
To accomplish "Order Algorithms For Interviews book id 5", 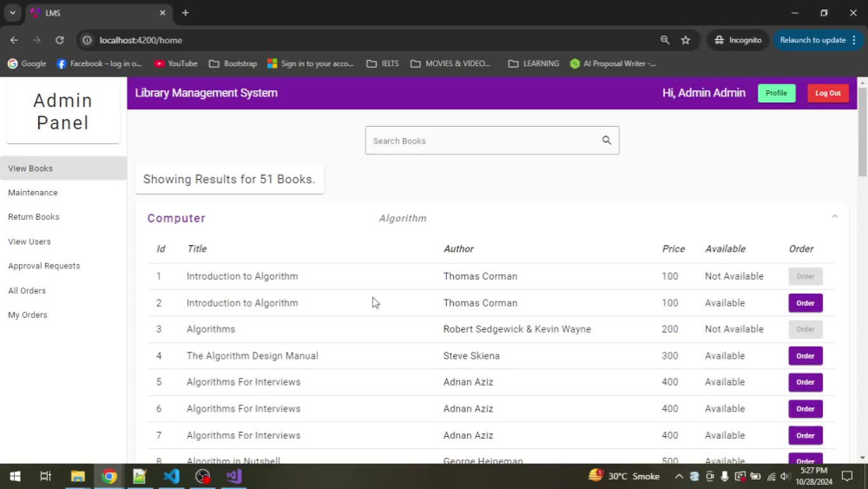I will coord(805,382).
